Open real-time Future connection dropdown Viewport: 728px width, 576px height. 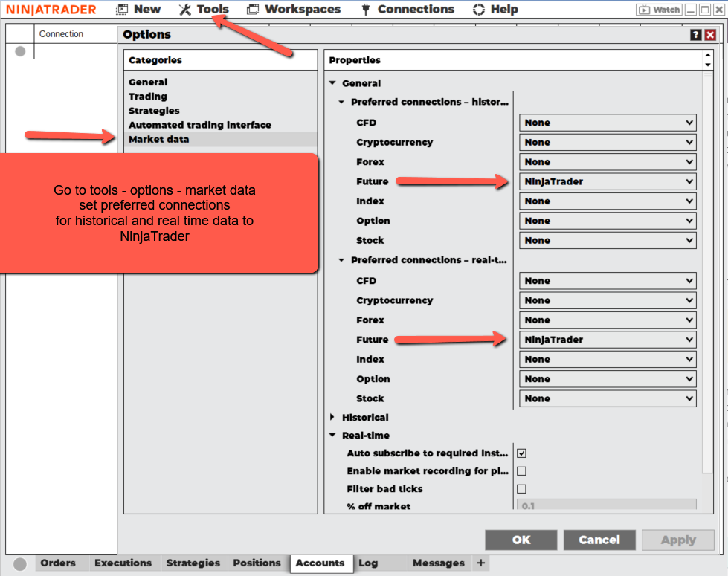[608, 340]
